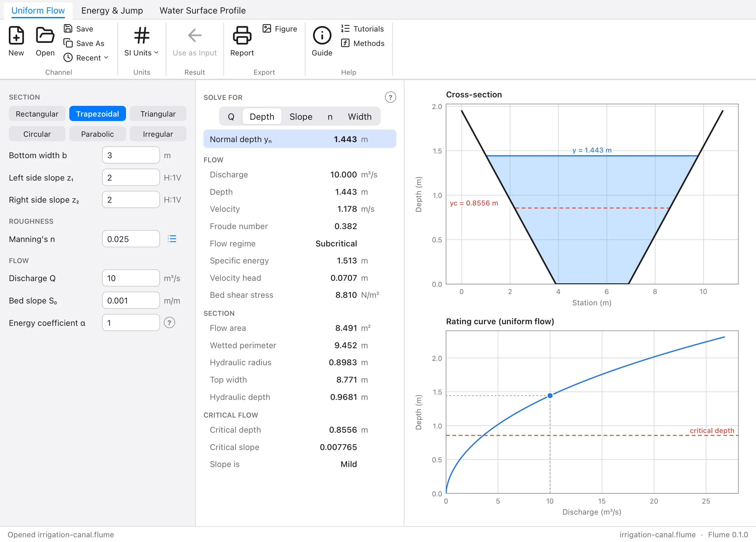This screenshot has width=756, height=542.
Task: Click the Froude number value 0.382
Action: [345, 226]
